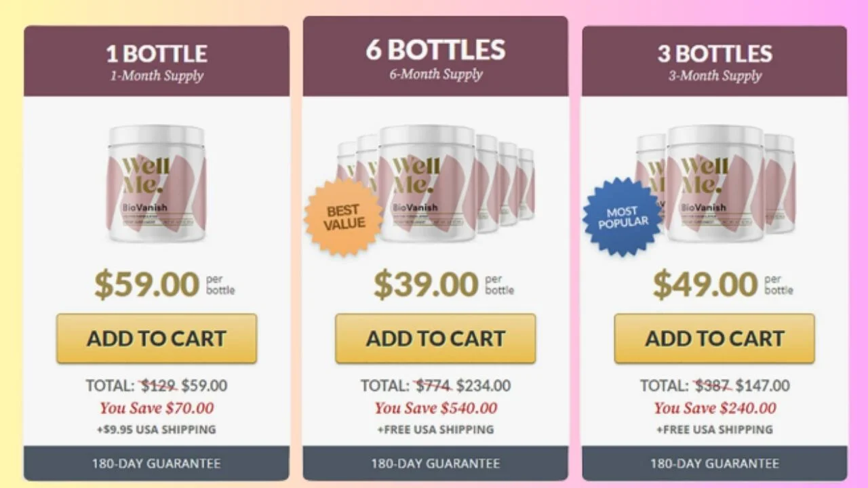Image resolution: width=868 pixels, height=488 pixels.
Task: Click the 180-DAY GUARANTEE bar on left card
Action: (157, 464)
